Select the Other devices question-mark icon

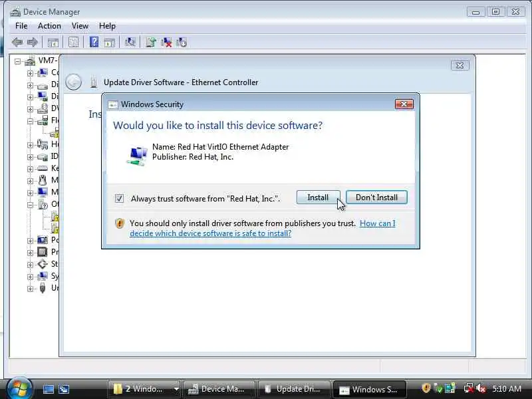pyautogui.click(x=43, y=204)
